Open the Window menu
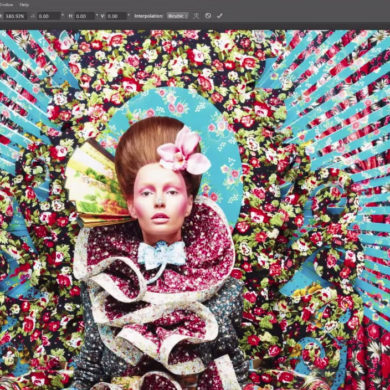Screen dimensions: 390x390 6,5
